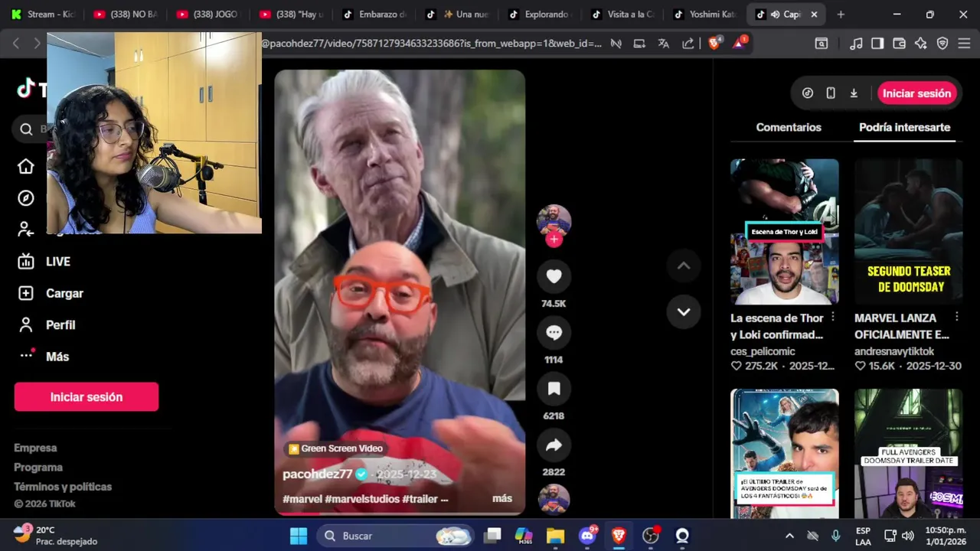Open OBS Studio from taskbar
The width and height of the screenshot is (980, 551).
[x=651, y=536]
